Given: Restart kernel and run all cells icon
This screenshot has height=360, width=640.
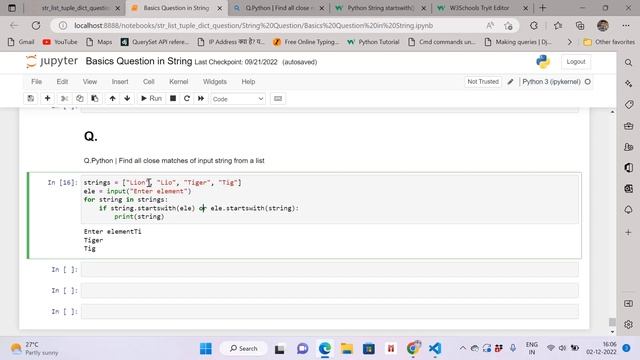Looking at the screenshot, I should click(x=201, y=98).
